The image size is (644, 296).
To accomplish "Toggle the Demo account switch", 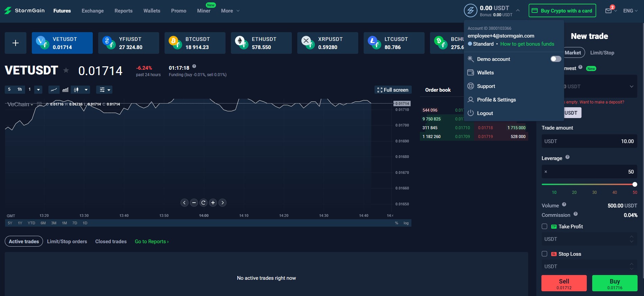I will 555,59.
